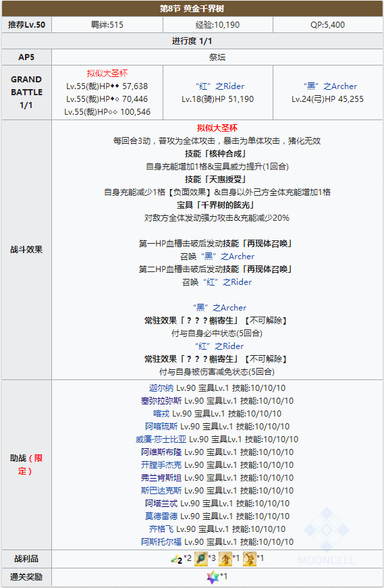This screenshot has width=384, height=588.
Task: Click the 付与自身必中状态(5回合) line
Action: 217,333
